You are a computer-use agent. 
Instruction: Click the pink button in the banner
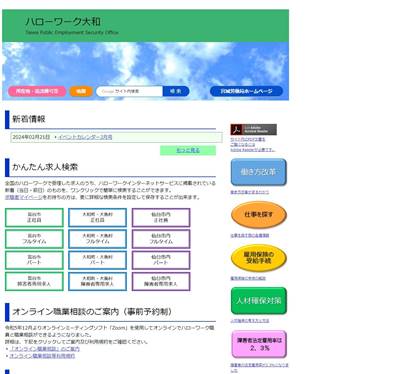[x=37, y=91]
